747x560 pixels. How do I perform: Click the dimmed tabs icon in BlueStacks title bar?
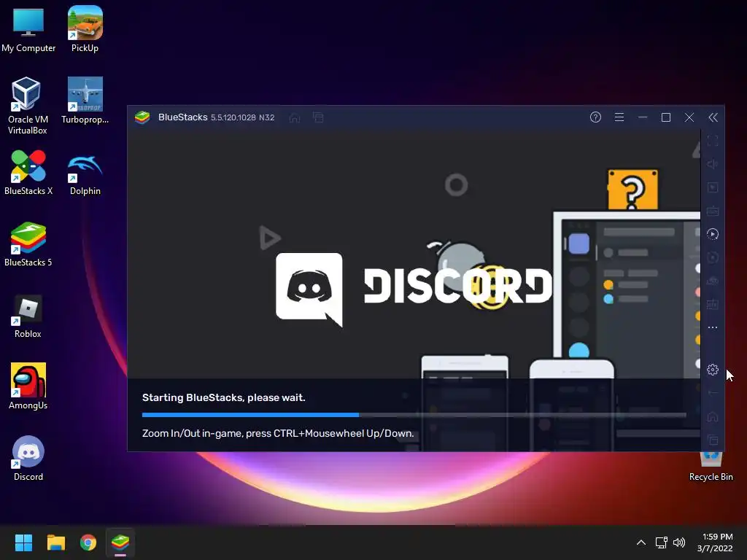pos(318,117)
